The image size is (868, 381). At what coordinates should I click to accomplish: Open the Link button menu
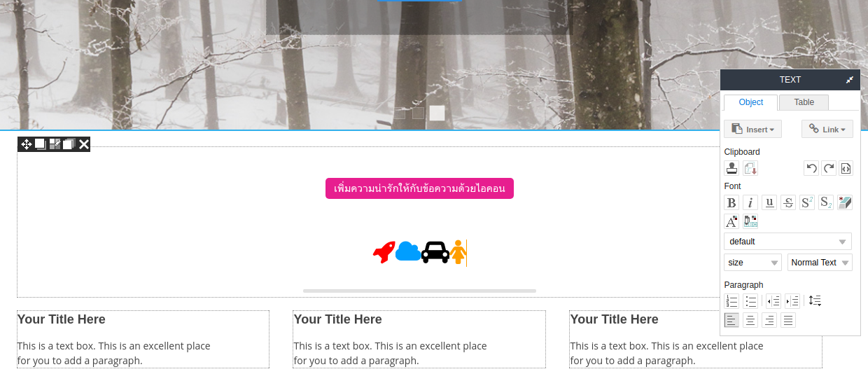pos(827,129)
